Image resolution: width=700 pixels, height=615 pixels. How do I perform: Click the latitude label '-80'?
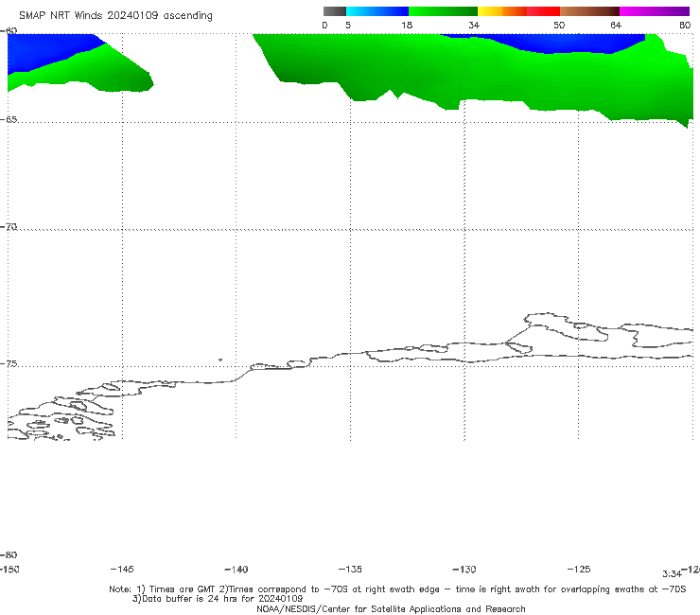point(9,554)
